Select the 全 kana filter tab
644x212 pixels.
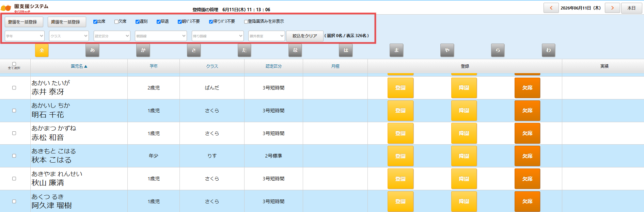coord(42,50)
